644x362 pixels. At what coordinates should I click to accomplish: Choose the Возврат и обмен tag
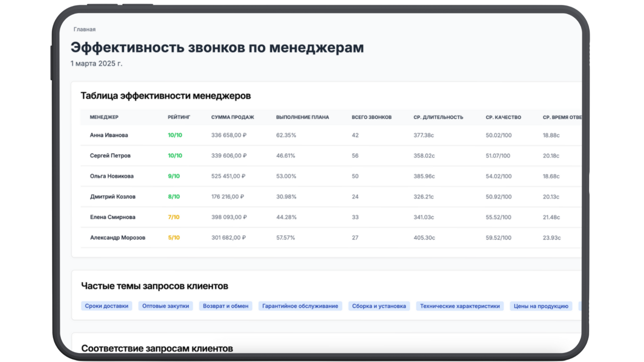(x=225, y=306)
